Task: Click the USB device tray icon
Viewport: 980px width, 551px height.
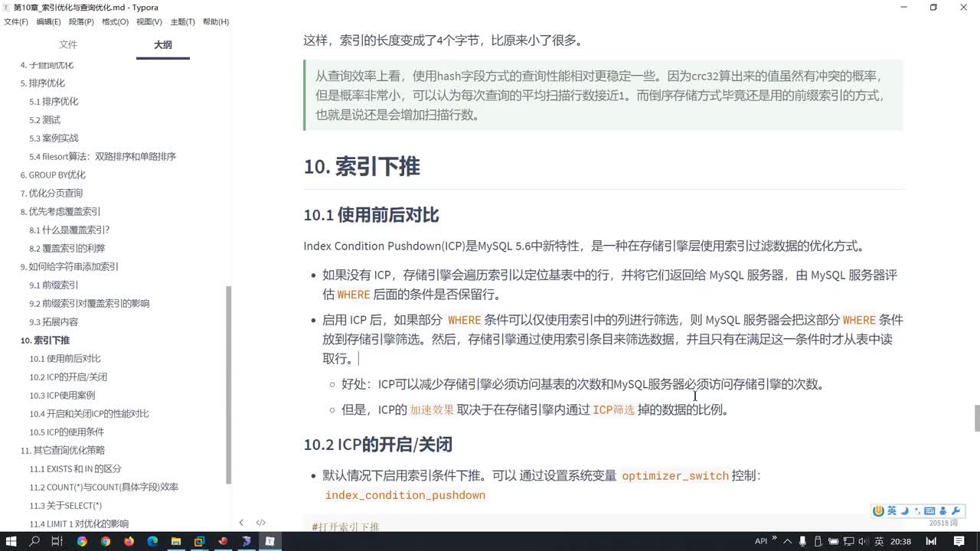Action: 818,542
